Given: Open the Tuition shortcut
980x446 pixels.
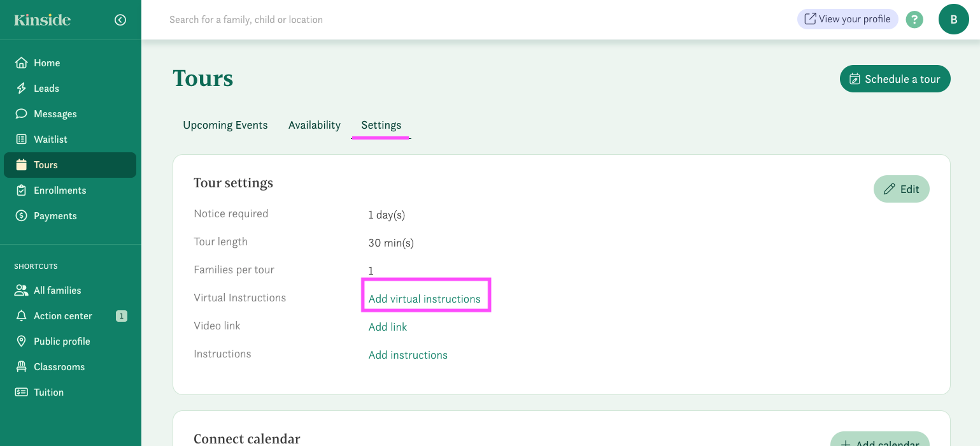Looking at the screenshot, I should pyautogui.click(x=48, y=392).
